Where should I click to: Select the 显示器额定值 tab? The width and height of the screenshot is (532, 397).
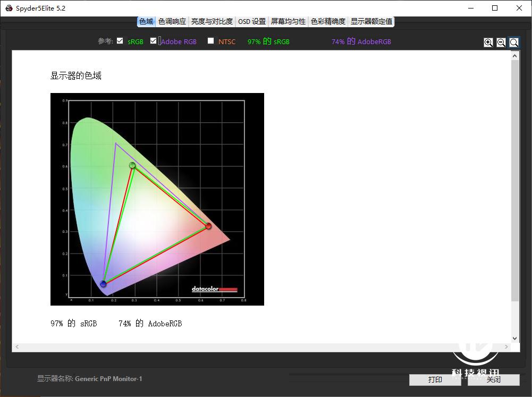tap(370, 21)
